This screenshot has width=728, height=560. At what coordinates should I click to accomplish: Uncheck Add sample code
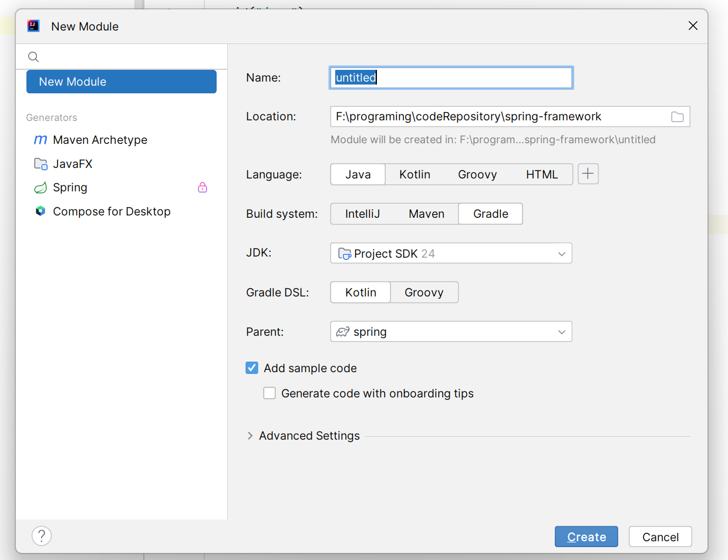(252, 368)
